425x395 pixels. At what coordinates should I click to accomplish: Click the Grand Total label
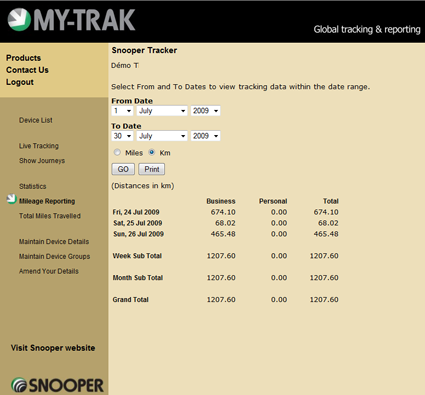pyautogui.click(x=131, y=299)
